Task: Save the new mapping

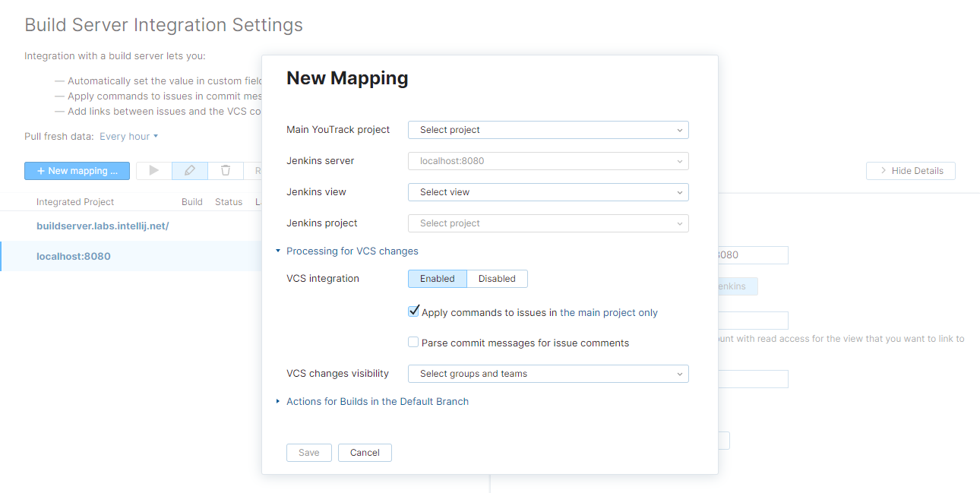Action: tap(308, 452)
